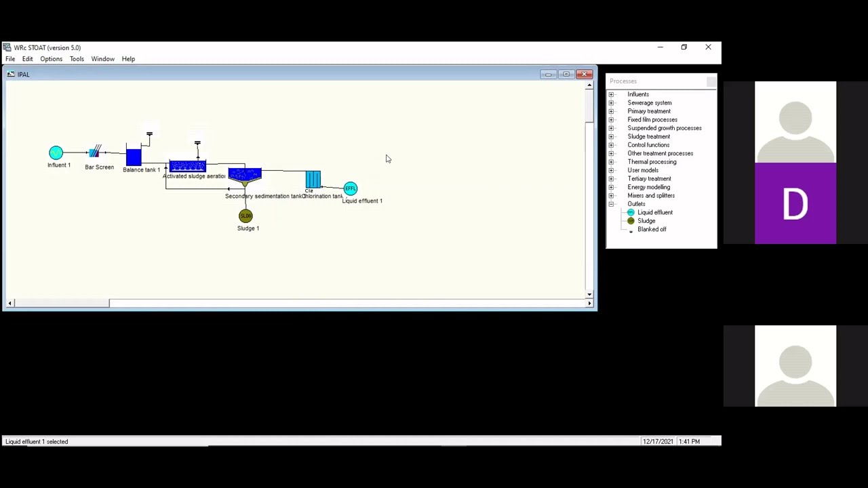Restore down the WRc STOAT main window
Image resolution: width=868 pixels, height=488 pixels.
point(684,47)
